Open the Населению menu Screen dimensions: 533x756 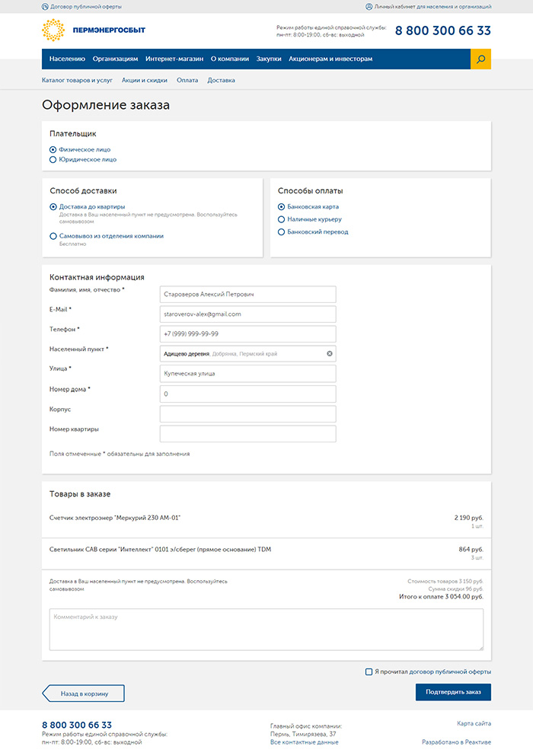(x=67, y=59)
